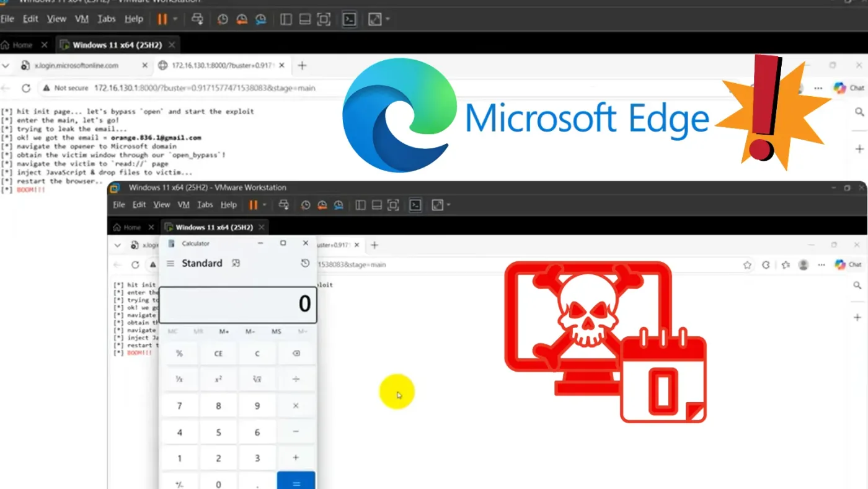The width and height of the screenshot is (868, 489).
Task: Click the plus key in Calculator
Action: pyautogui.click(x=296, y=458)
